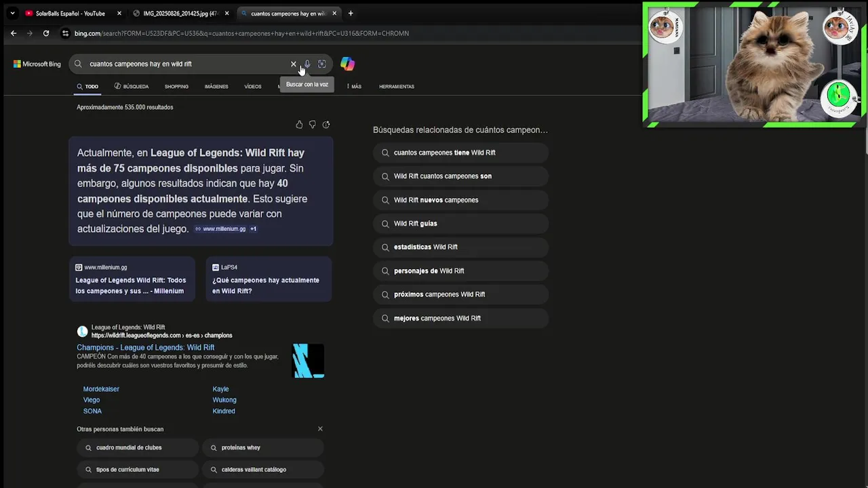Select the TODO results tab
This screenshot has width=868, height=488.
pos(87,87)
